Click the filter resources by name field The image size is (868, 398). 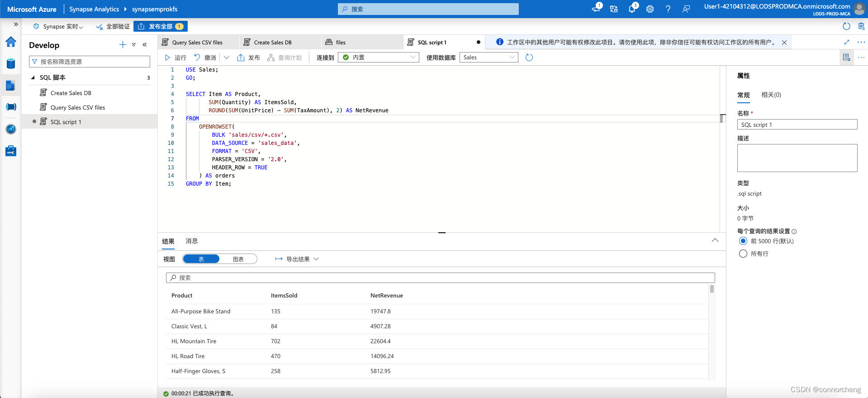click(90, 62)
